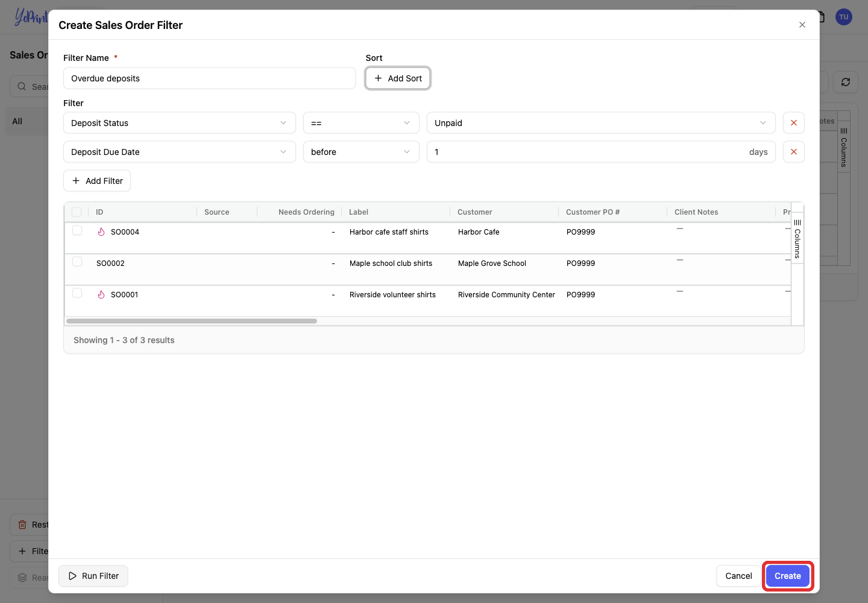Click the SO0002 order ID
868x603 pixels.
pos(110,264)
